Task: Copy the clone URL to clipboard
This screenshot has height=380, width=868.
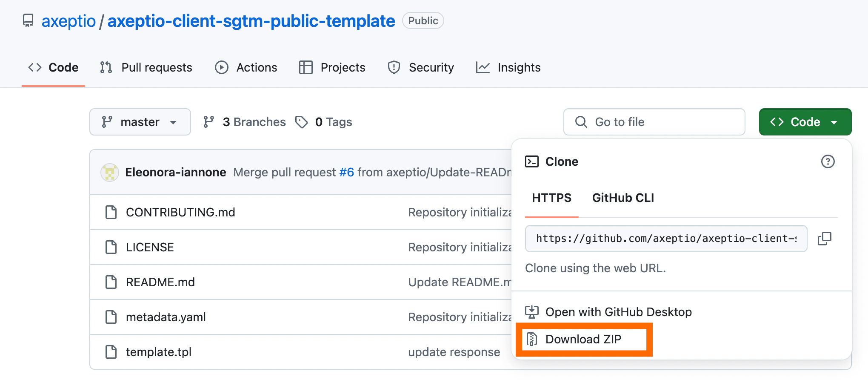Action: click(x=825, y=239)
